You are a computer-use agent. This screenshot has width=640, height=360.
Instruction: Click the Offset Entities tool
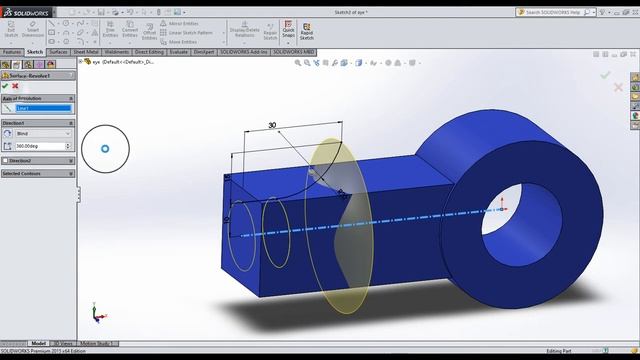tap(149, 32)
